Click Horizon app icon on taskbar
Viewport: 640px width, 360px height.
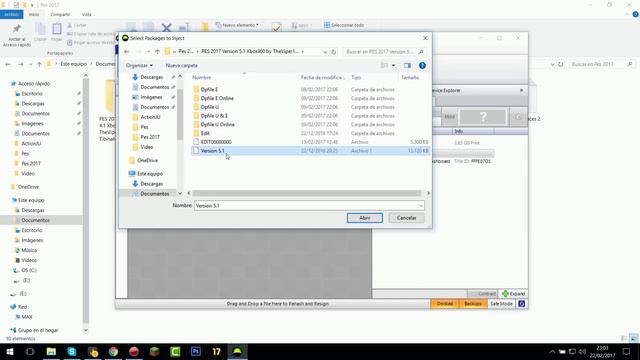[x=237, y=351]
